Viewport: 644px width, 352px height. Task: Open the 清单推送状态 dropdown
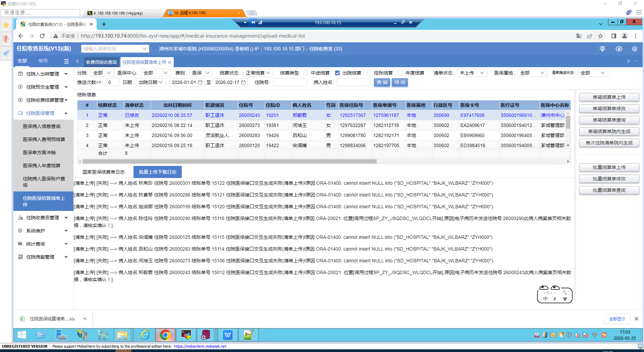click(x=593, y=73)
